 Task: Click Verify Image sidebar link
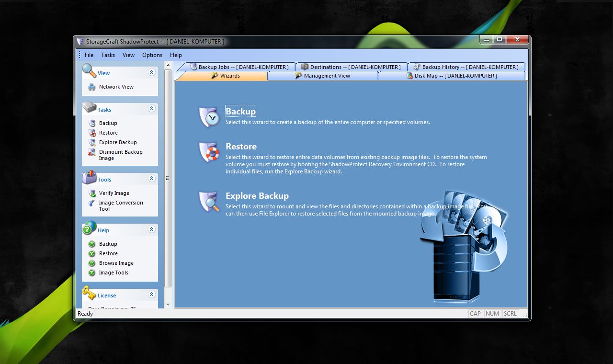tap(114, 193)
